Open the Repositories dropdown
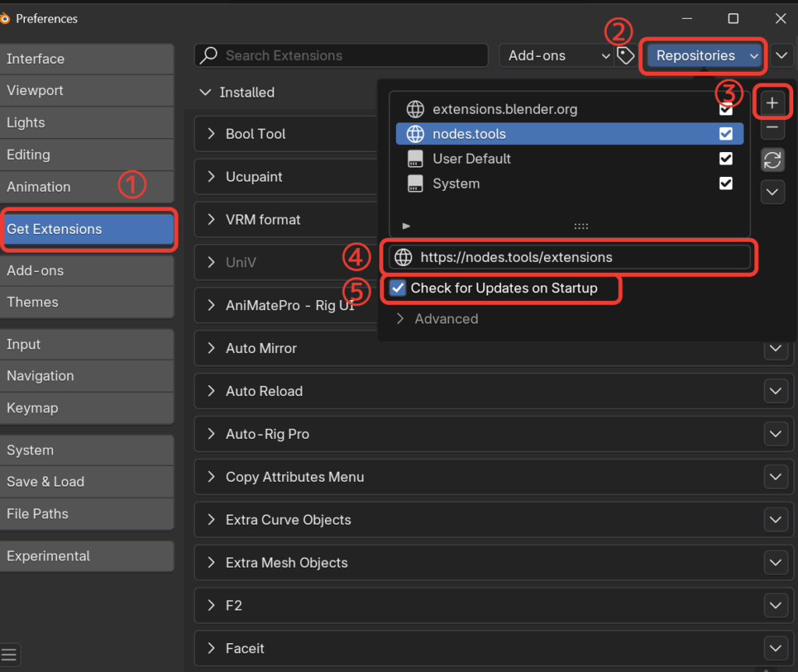The width and height of the screenshot is (798, 672). point(704,55)
